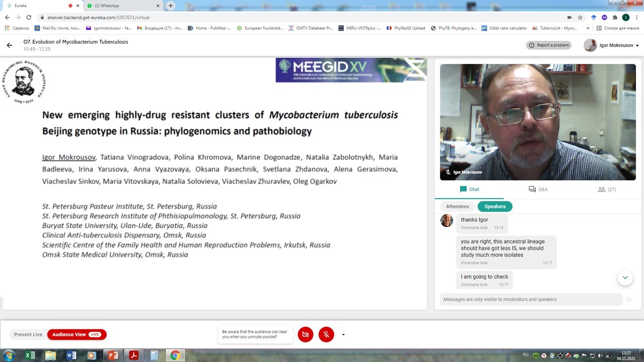This screenshot has width=644, height=362.
Task: Click Report a problem
Action: pos(548,45)
